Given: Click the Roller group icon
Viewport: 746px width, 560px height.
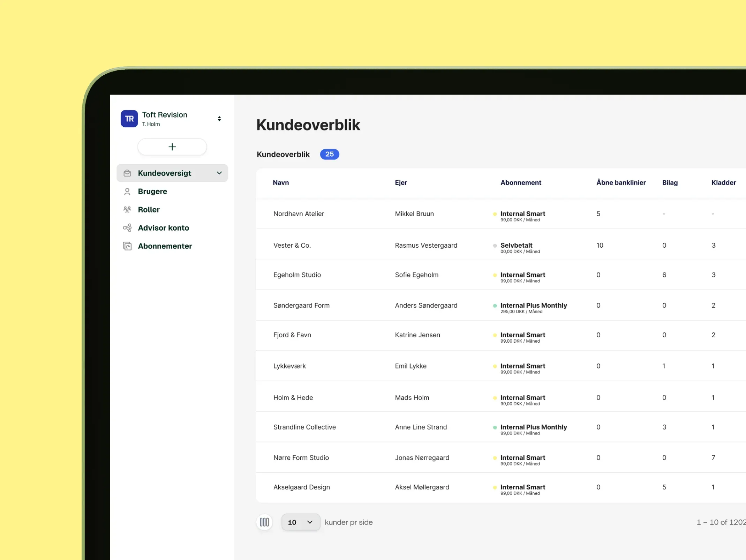Looking at the screenshot, I should (127, 210).
